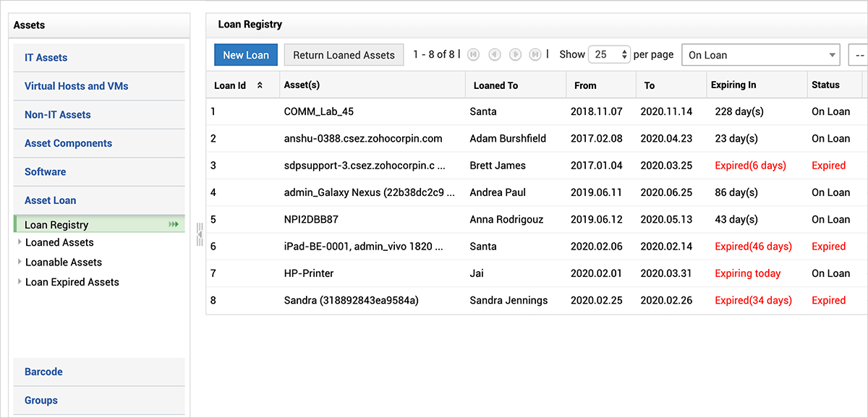Image resolution: width=868 pixels, height=418 pixels.
Task: Select Loaned Assets in sidebar
Action: pyautogui.click(x=59, y=242)
